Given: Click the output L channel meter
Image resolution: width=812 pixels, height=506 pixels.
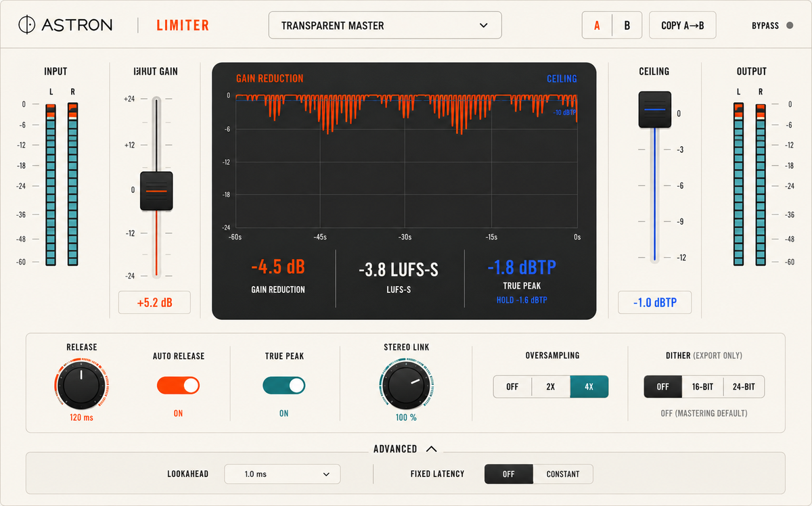Looking at the screenshot, I should 739,184.
